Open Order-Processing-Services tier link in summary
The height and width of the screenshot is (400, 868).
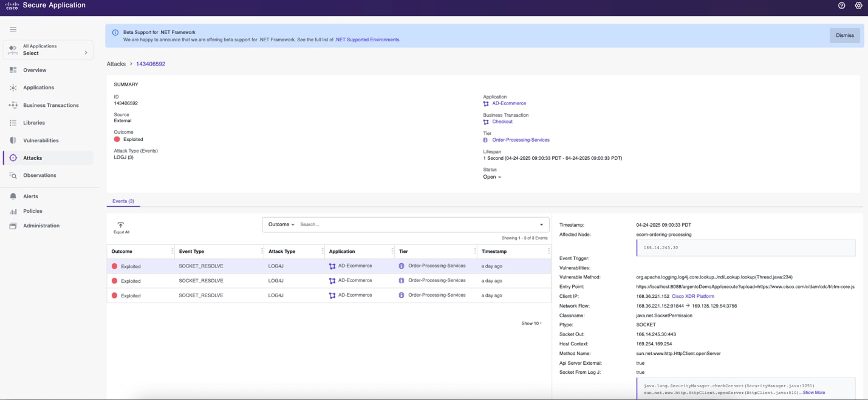click(521, 140)
